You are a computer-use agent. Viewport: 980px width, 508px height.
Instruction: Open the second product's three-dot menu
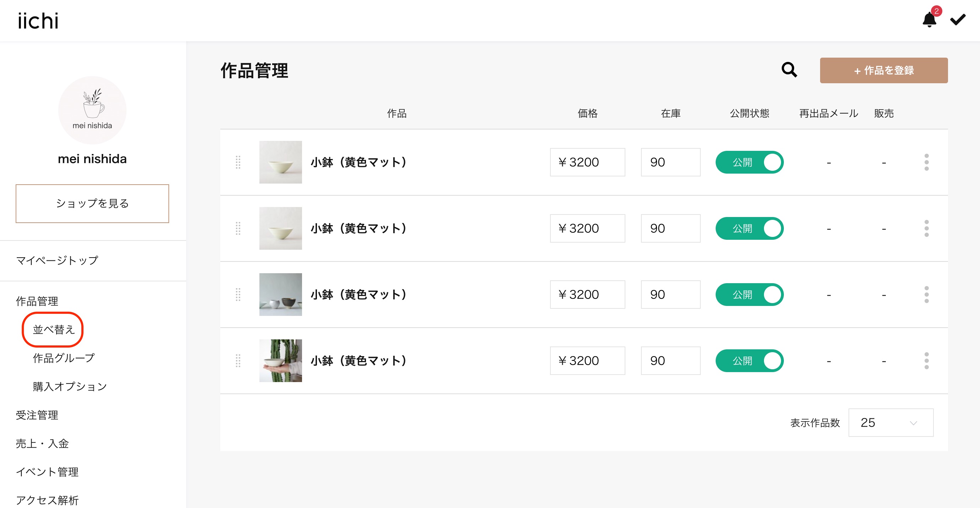926,228
